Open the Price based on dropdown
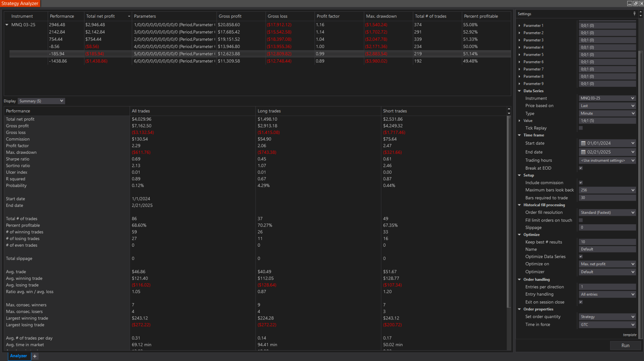The width and height of the screenshot is (644, 361). click(x=607, y=106)
